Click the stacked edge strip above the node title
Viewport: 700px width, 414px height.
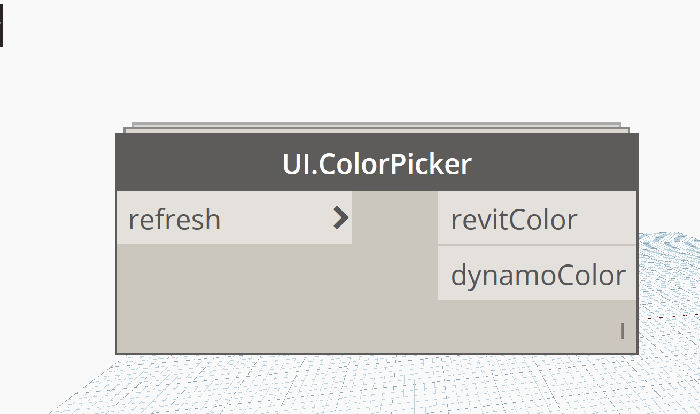click(376, 128)
